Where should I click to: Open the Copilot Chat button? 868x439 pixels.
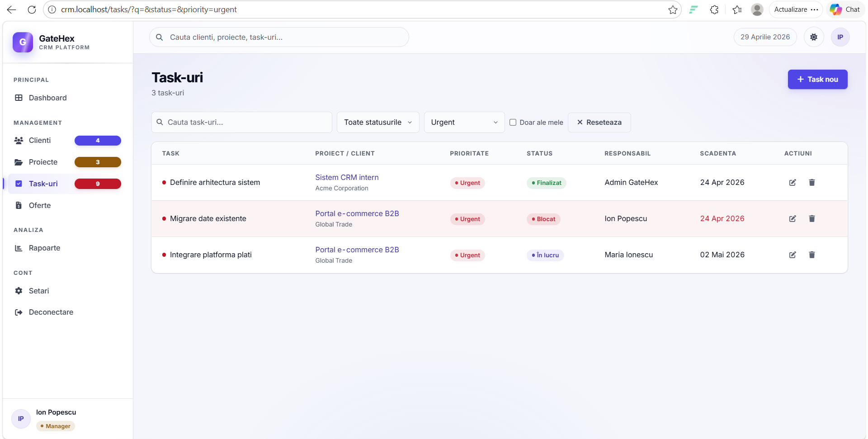tap(845, 9)
